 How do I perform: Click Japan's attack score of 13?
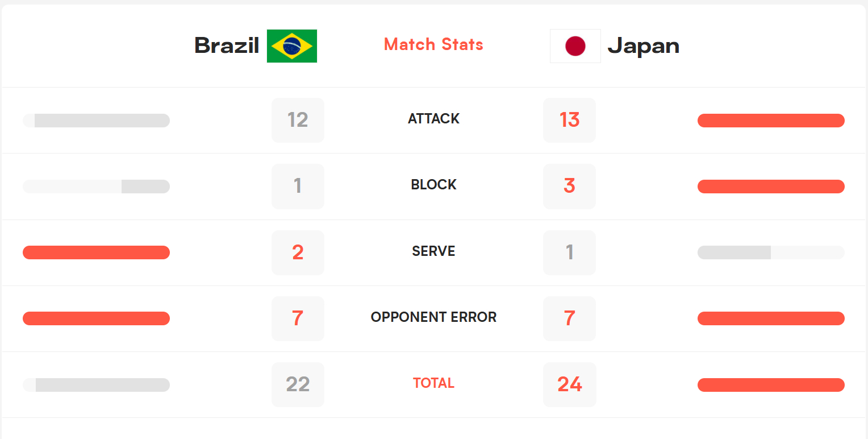[569, 120]
